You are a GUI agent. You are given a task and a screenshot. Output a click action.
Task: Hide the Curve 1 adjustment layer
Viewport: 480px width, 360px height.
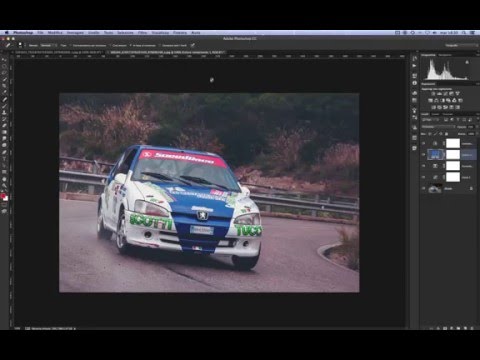click(x=424, y=177)
